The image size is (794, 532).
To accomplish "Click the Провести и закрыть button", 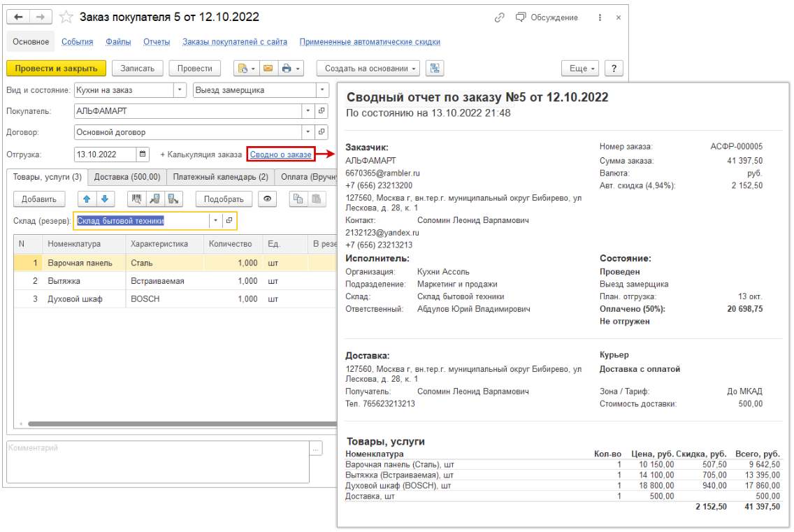I will 56,69.
